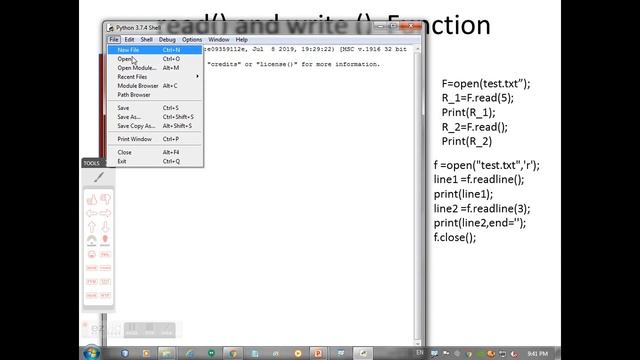Open the Chrome taskbar icon
Screen dimensions: 640x360
coord(233,353)
